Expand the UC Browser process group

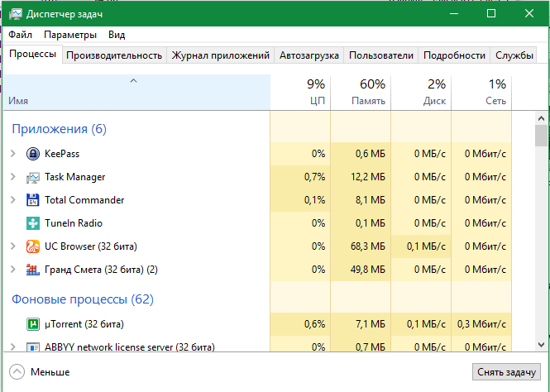12,246
